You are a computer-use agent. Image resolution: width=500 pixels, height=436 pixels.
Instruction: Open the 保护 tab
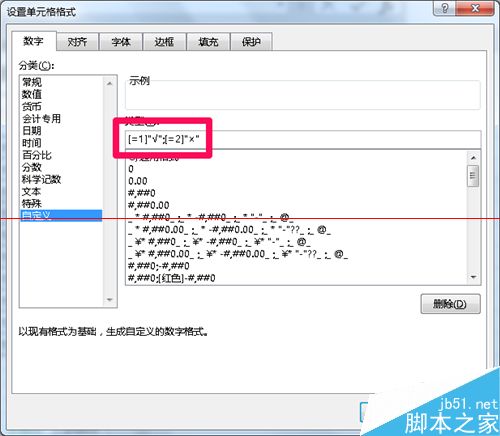251,42
